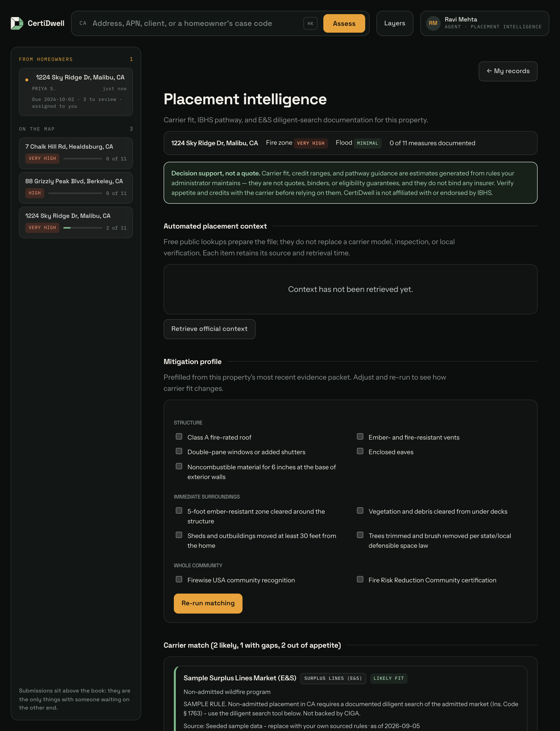This screenshot has height=731, width=560.
Task: Select 1224 Sky Ridge Dr map record
Action: point(76,222)
